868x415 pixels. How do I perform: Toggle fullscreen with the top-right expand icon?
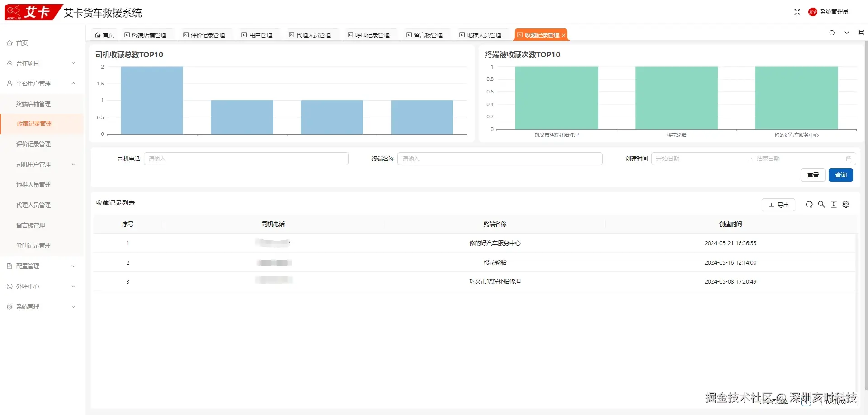tap(797, 12)
